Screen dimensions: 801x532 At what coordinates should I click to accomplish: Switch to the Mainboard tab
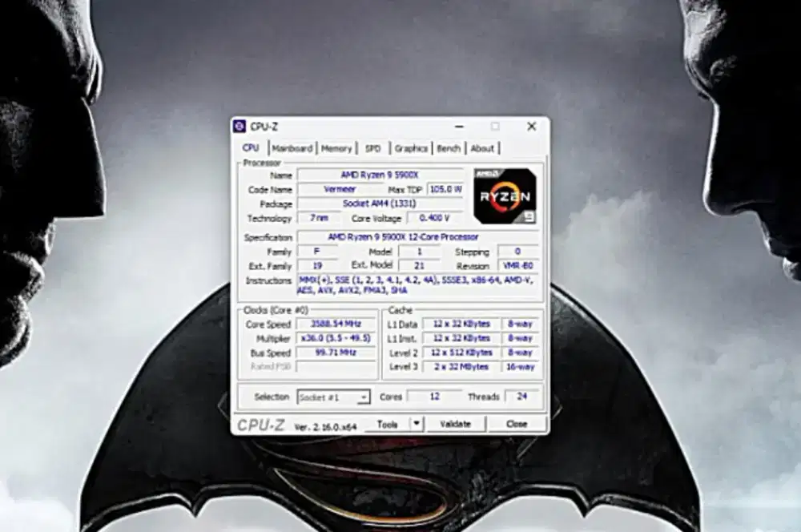tap(295, 148)
